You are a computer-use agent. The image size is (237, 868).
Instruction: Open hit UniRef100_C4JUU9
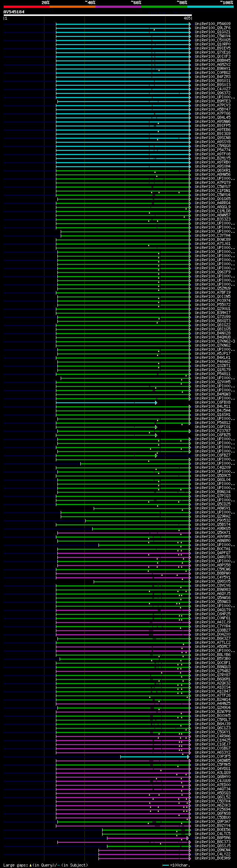pyautogui.click(x=213, y=781)
